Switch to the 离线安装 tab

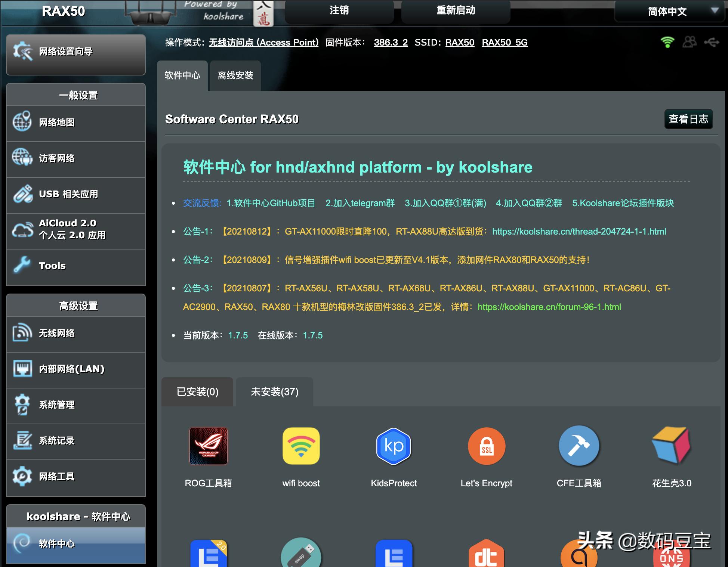coord(235,75)
